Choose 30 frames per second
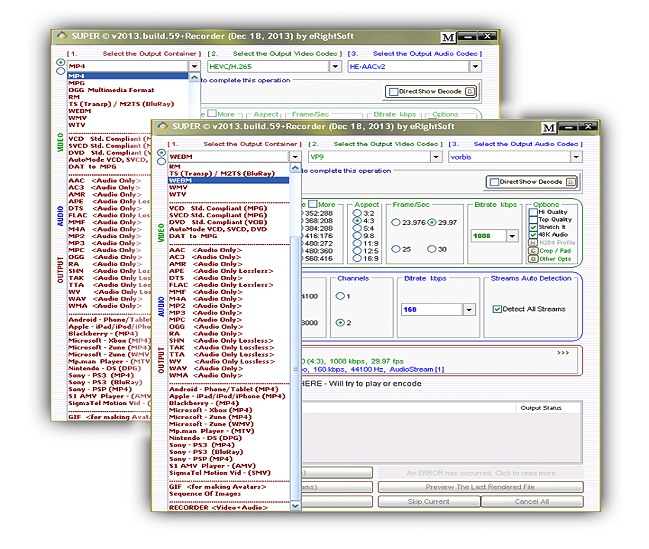The image size is (649, 549). [x=432, y=249]
